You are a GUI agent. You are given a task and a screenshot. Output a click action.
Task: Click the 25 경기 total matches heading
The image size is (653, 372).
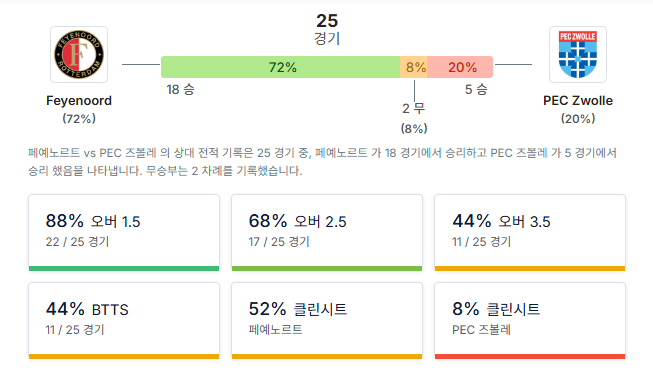pyautogui.click(x=327, y=29)
